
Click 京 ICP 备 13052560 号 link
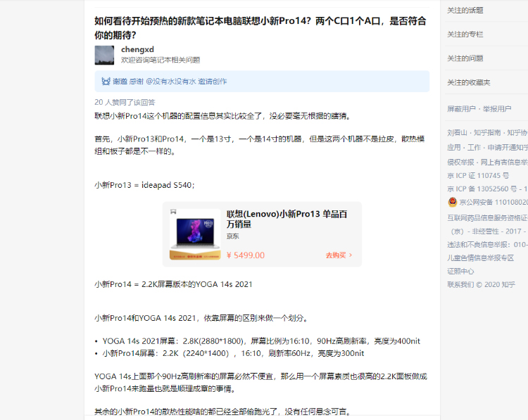(x=482, y=189)
